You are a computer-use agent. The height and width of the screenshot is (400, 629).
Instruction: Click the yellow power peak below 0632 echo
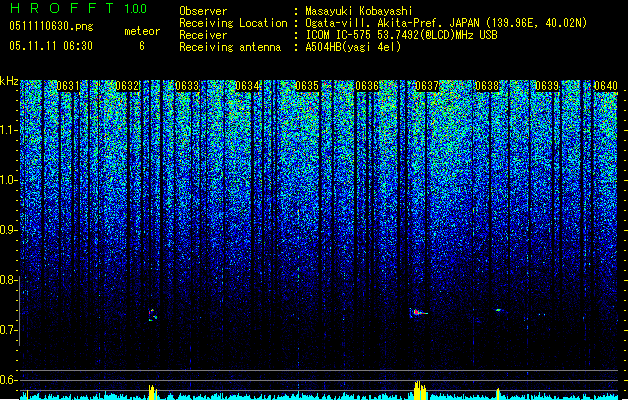point(152,392)
